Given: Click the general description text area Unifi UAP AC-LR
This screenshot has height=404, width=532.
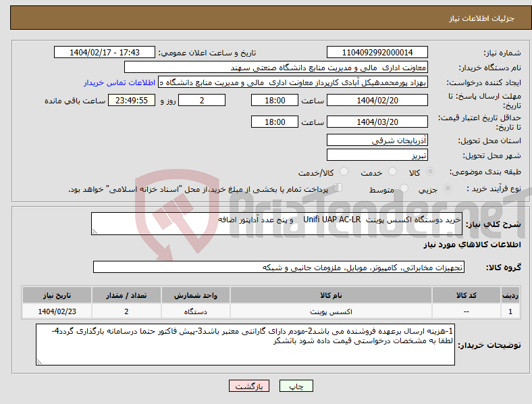Looking at the screenshot, I should click(277, 224).
